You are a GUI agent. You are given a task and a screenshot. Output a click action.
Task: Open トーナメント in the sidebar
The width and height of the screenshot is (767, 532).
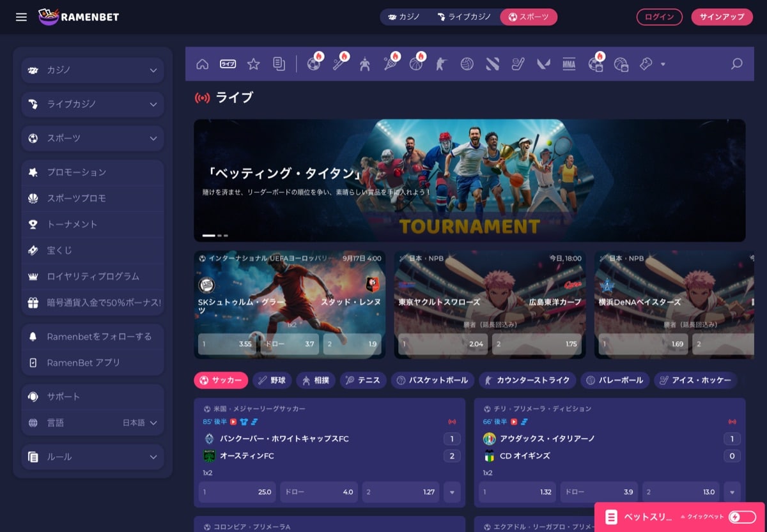(93, 225)
